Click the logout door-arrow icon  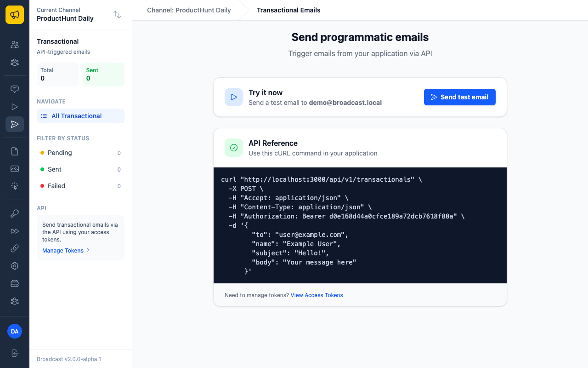[15, 353]
